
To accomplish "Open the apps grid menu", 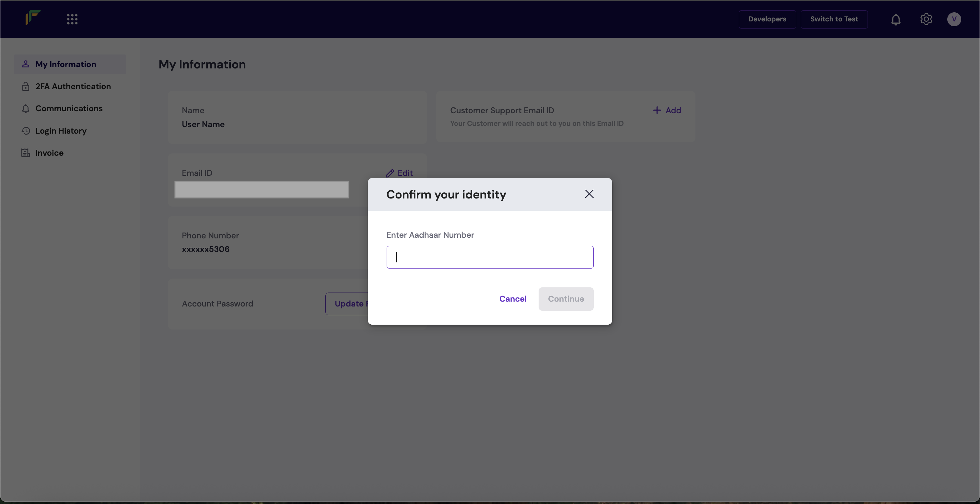I will pos(72,19).
